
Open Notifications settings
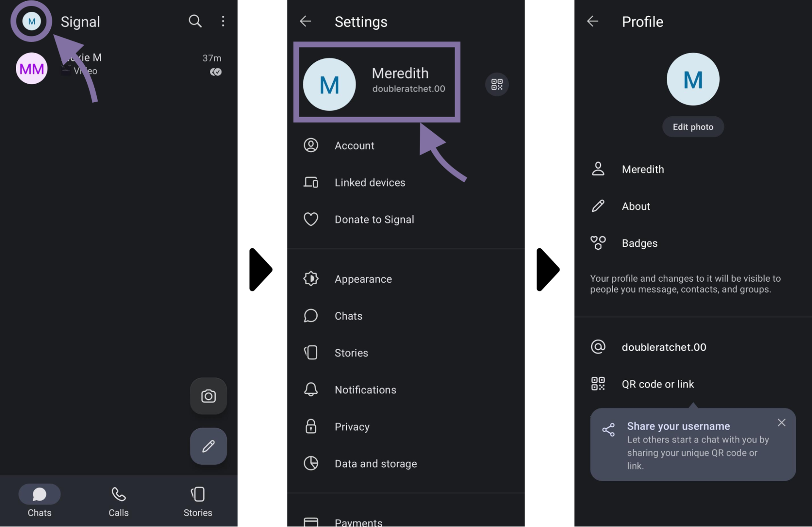point(406,390)
